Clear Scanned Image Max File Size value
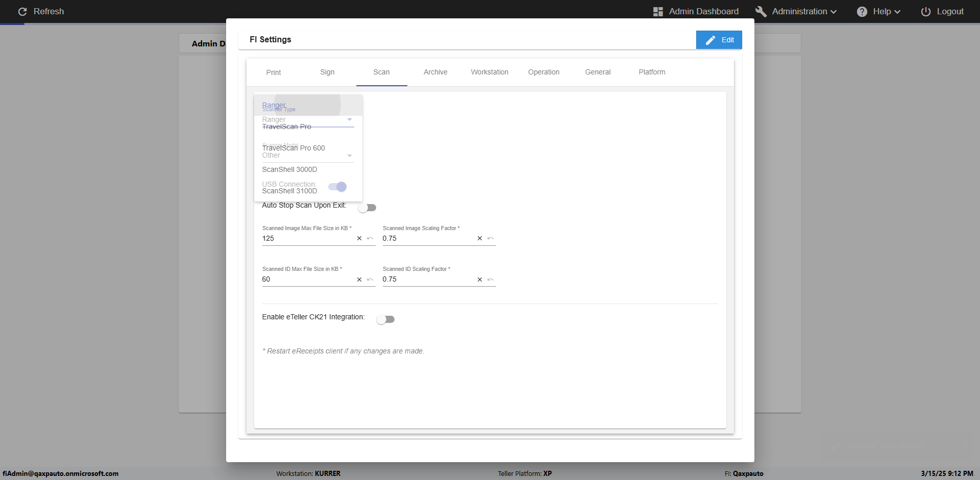The image size is (980, 480). [359, 238]
